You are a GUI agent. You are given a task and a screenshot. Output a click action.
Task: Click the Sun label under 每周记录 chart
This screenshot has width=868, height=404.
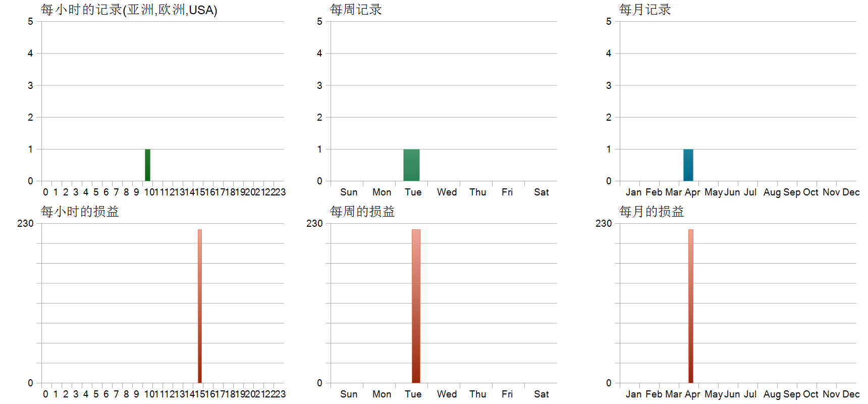349,192
